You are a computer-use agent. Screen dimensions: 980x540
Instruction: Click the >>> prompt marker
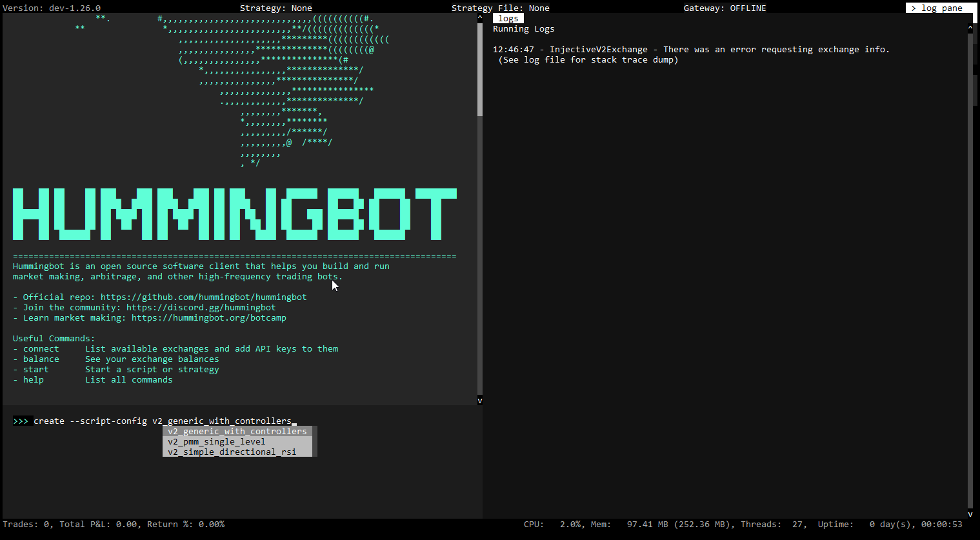point(21,421)
